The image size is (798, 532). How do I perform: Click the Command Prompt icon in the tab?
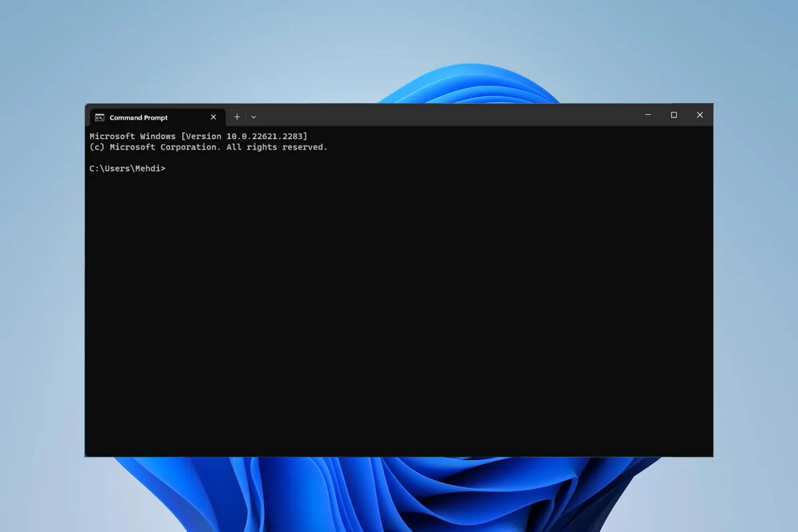(x=99, y=118)
